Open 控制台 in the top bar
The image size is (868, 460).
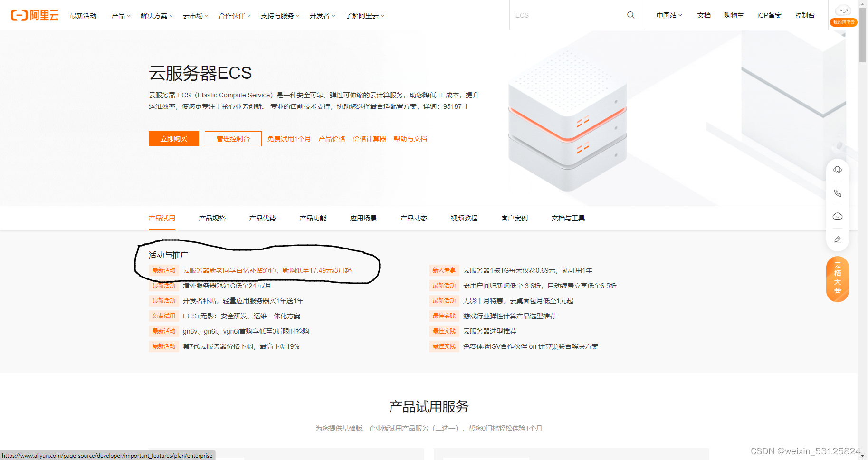(x=804, y=15)
